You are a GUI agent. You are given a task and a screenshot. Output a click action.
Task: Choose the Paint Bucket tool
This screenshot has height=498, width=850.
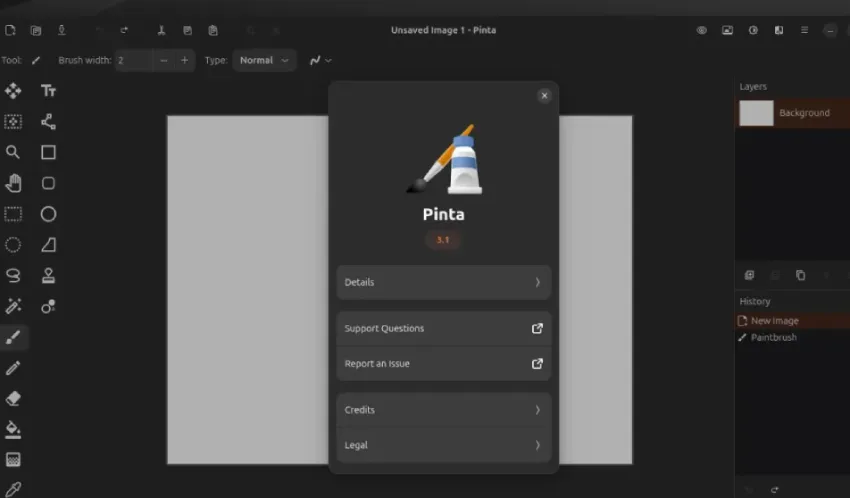(x=13, y=429)
